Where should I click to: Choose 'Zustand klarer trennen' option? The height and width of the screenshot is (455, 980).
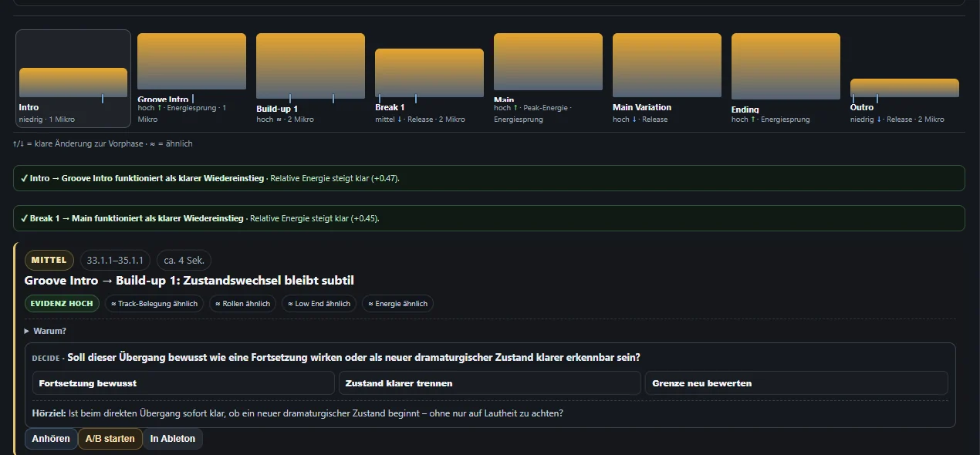pyautogui.click(x=490, y=383)
